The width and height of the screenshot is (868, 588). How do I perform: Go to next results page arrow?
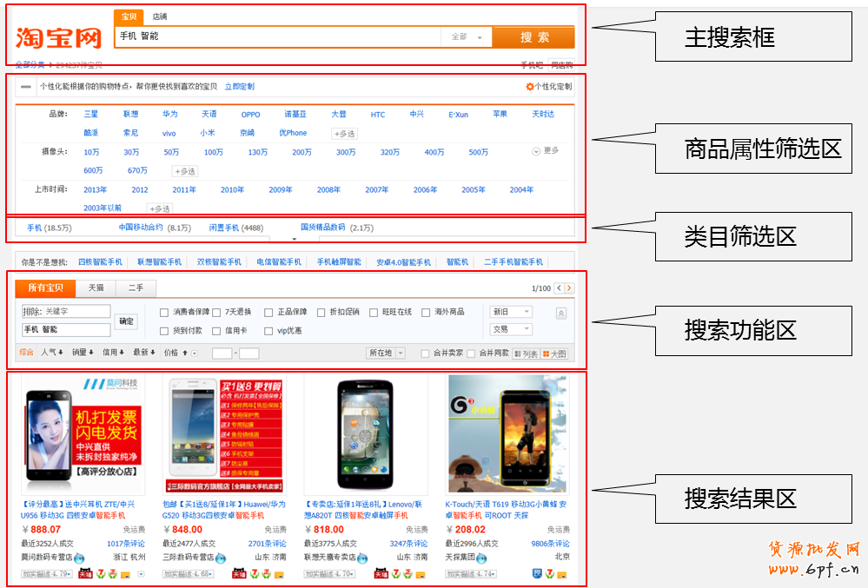569,288
